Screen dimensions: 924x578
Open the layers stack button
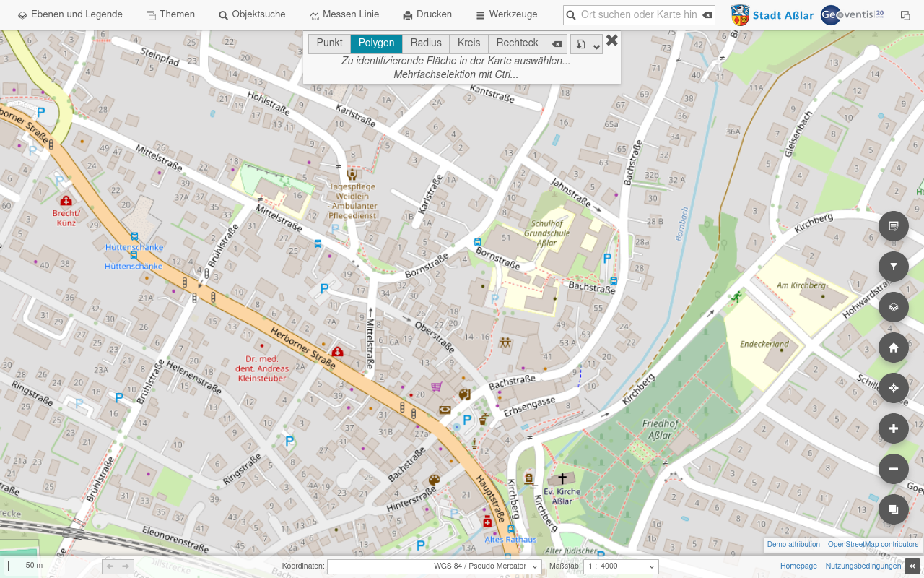click(x=894, y=307)
